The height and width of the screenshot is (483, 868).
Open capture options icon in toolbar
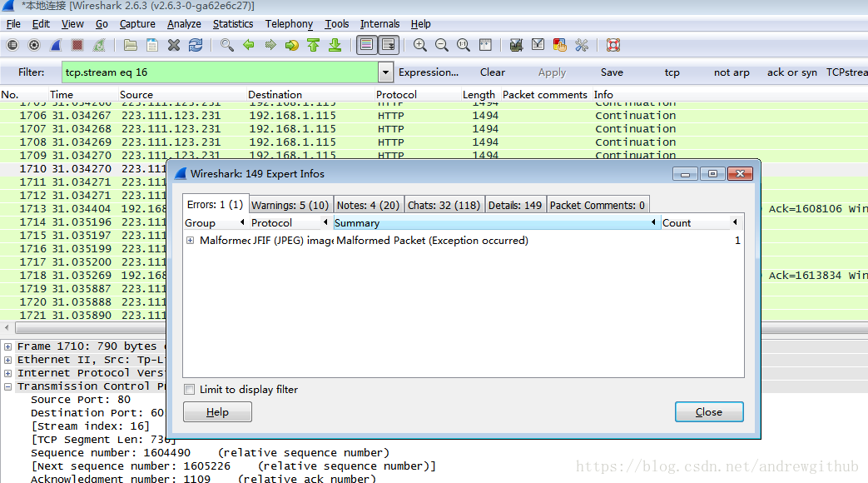pos(34,45)
